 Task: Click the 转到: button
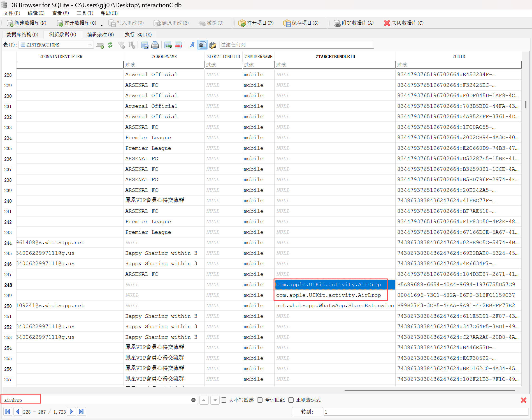tap(307, 412)
